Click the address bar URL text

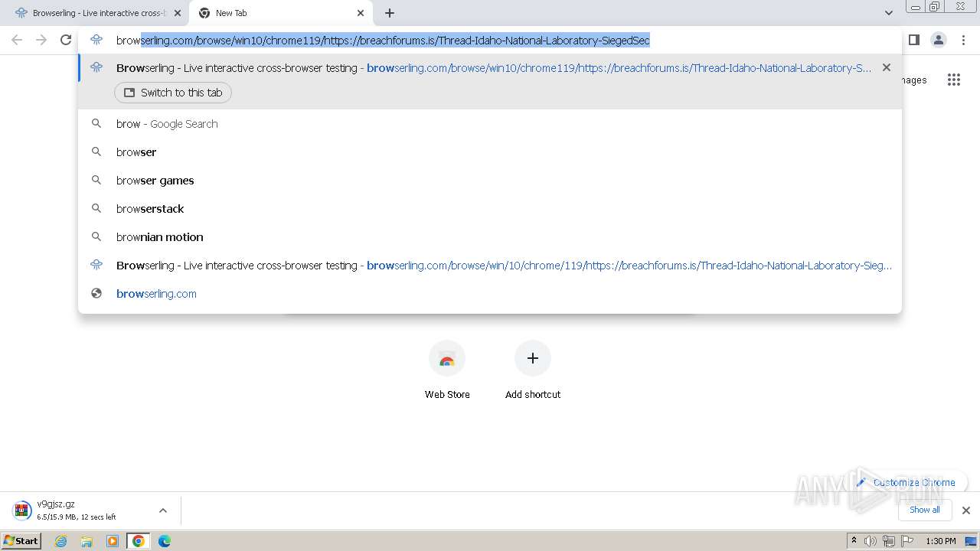(x=383, y=41)
